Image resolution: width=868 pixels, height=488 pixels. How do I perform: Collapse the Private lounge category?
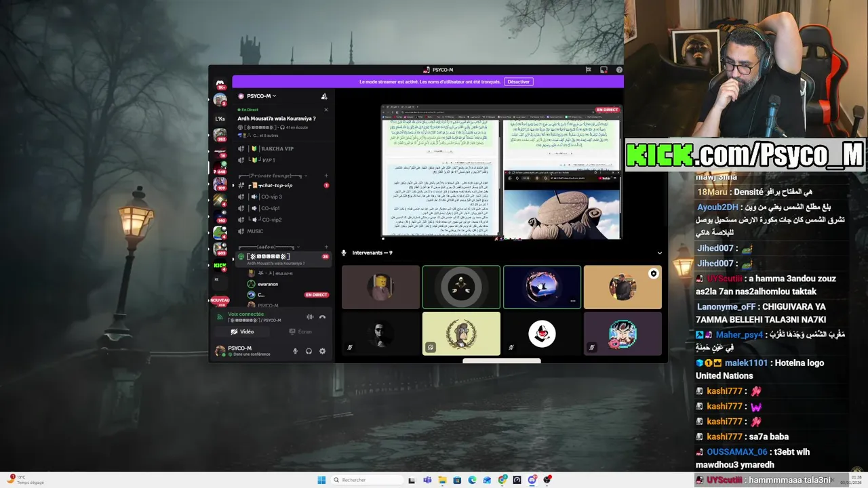point(273,176)
